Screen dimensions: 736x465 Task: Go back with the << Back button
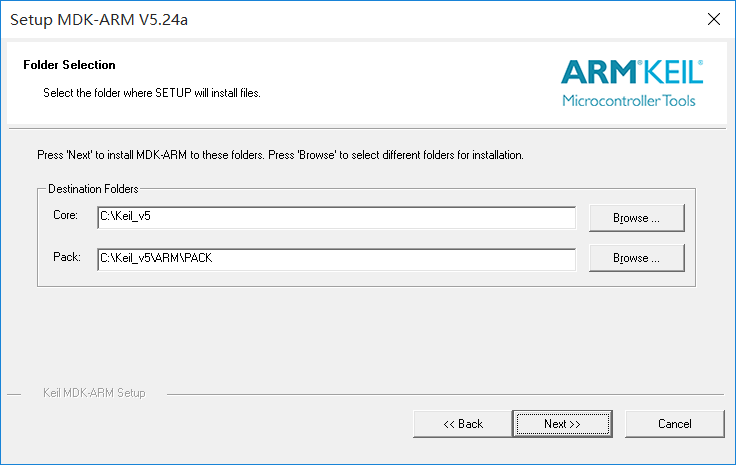(463, 424)
